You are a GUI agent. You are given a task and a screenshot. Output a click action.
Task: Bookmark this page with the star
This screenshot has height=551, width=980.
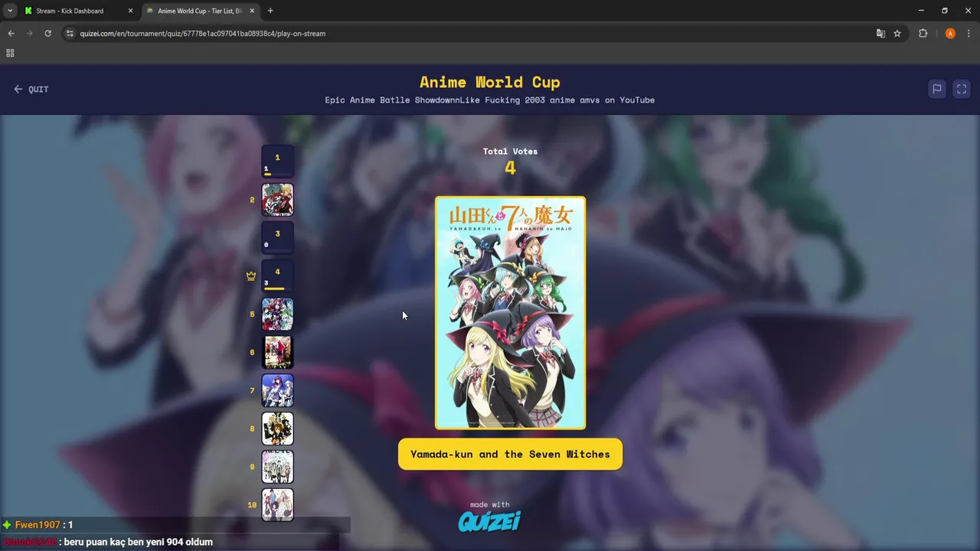click(897, 34)
